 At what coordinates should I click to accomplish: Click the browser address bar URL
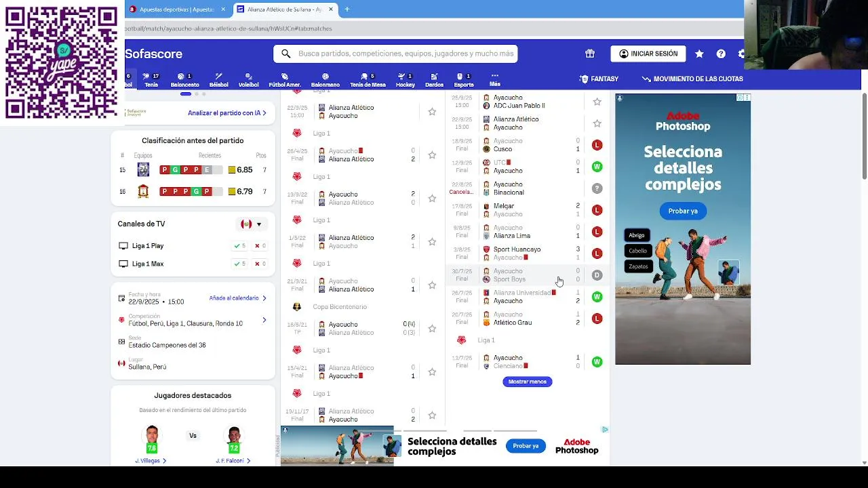pos(228,28)
